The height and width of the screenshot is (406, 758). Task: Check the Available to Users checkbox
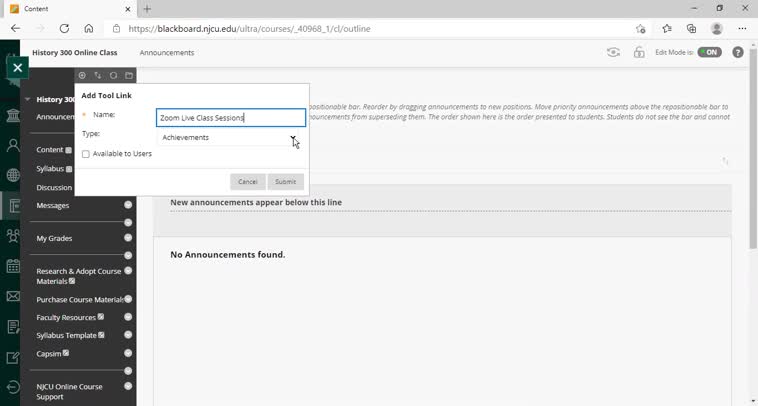(x=86, y=154)
